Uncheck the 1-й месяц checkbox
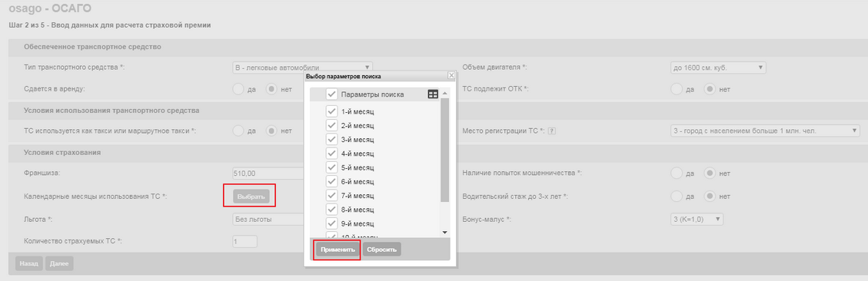 tap(331, 111)
